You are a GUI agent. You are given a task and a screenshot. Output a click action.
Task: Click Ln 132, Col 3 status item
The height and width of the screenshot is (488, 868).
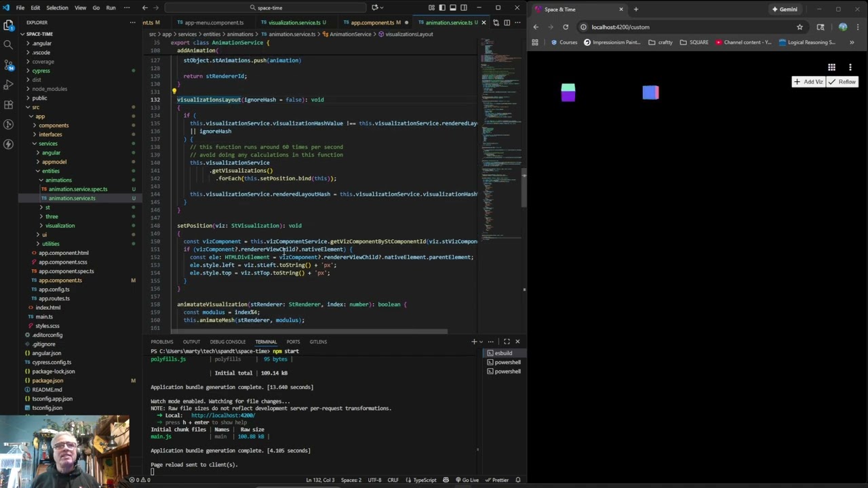click(x=320, y=480)
